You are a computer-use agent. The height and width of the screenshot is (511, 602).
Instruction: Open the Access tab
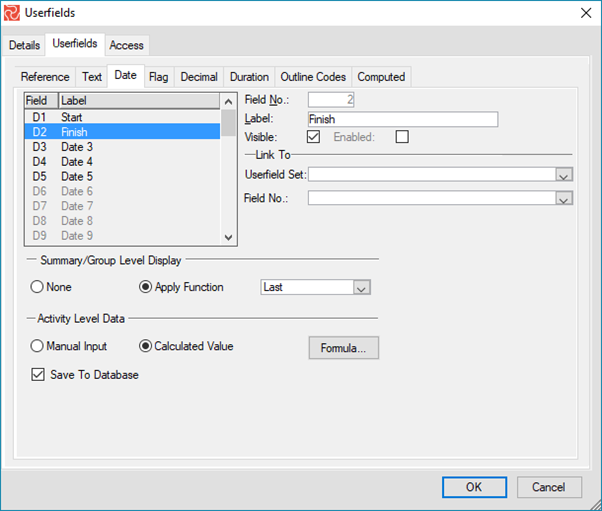126,45
